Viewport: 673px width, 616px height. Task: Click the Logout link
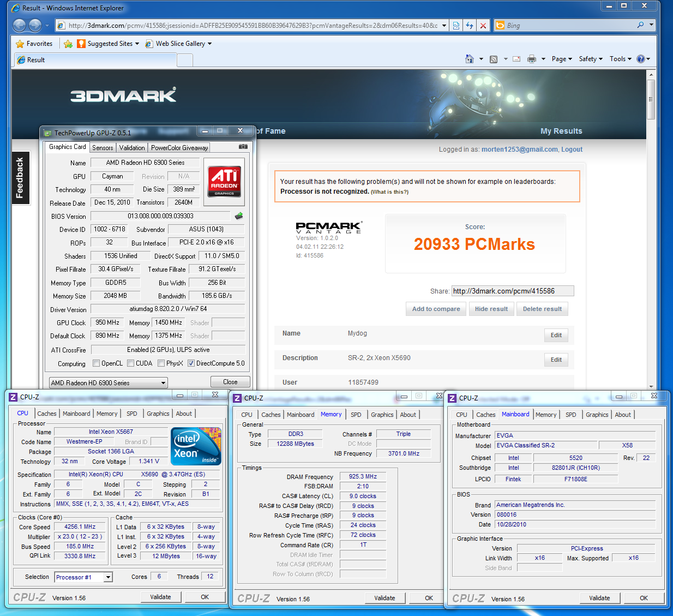(572, 149)
